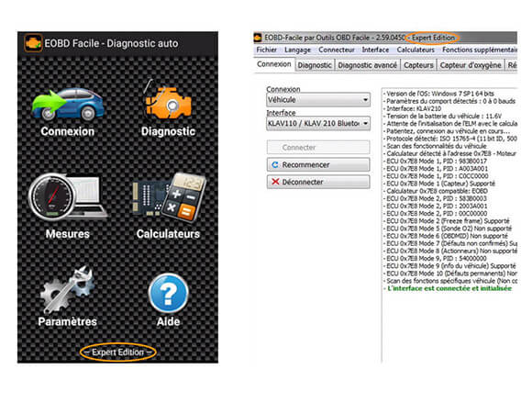Select the Calculateur 0x7E8 compatible: EOBD line

point(436,191)
